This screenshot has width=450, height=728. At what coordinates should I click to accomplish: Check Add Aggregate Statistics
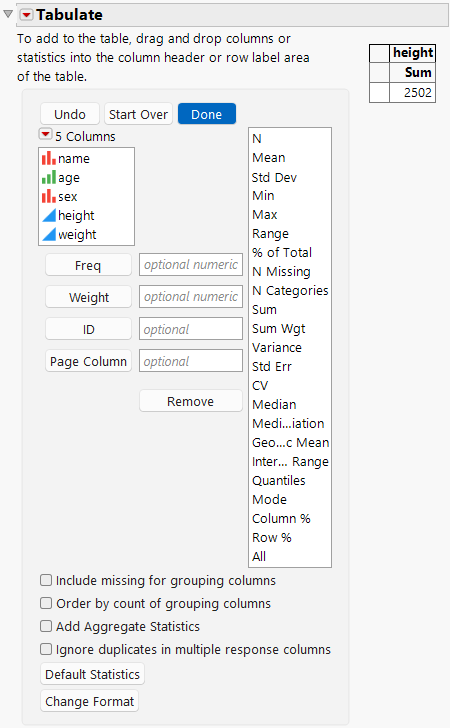[46, 626]
